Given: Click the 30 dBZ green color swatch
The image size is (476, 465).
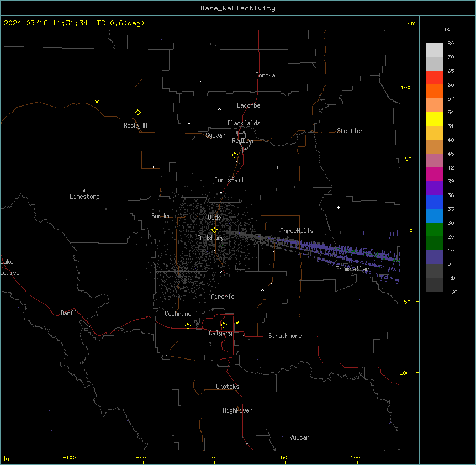Looking at the screenshot, I should click(434, 230).
